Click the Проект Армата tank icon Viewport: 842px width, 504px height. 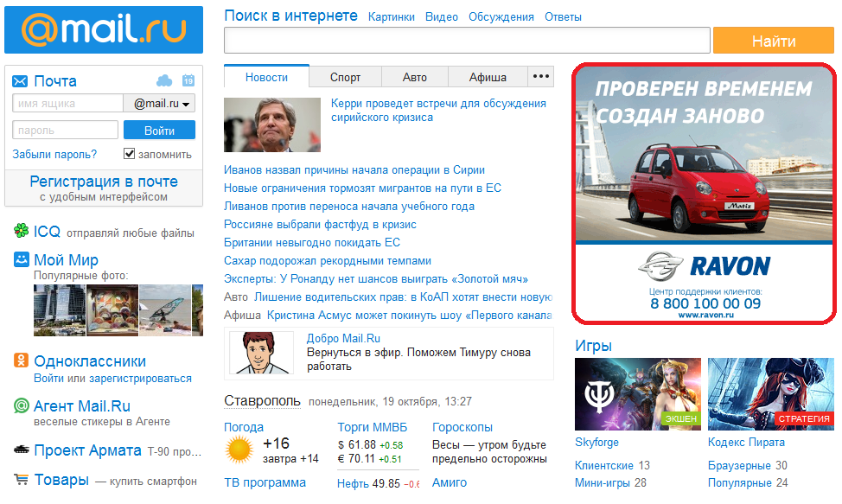point(22,450)
